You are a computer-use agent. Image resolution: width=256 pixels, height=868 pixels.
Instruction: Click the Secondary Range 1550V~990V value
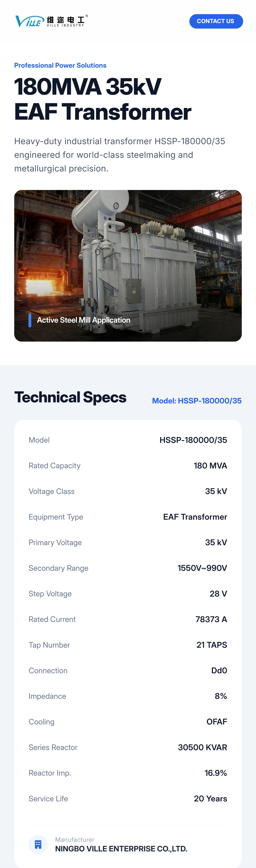pos(202,568)
